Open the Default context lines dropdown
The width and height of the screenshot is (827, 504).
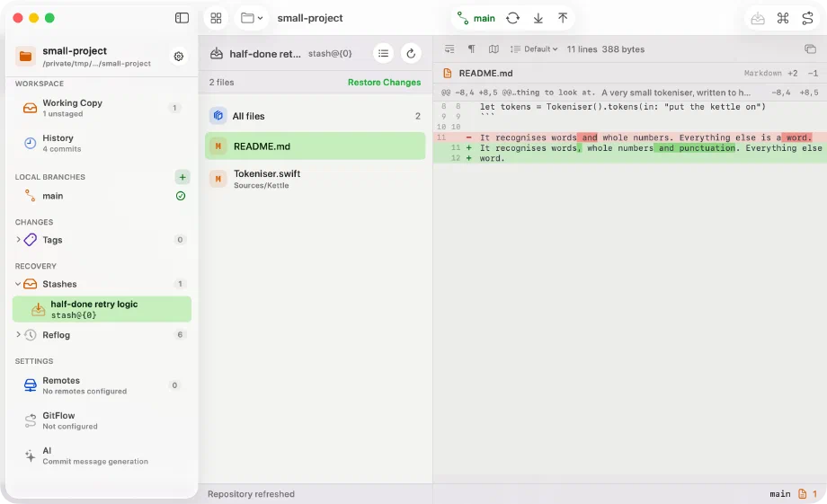(534, 49)
